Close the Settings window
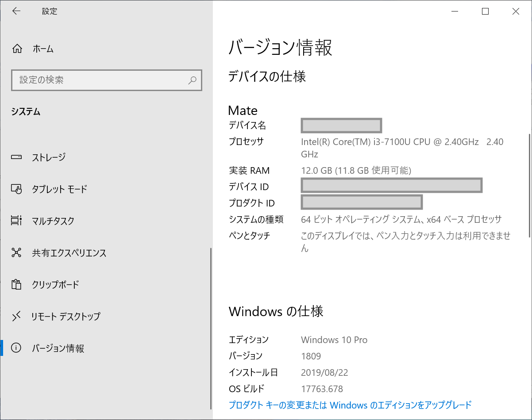The image size is (532, 420). [x=516, y=12]
